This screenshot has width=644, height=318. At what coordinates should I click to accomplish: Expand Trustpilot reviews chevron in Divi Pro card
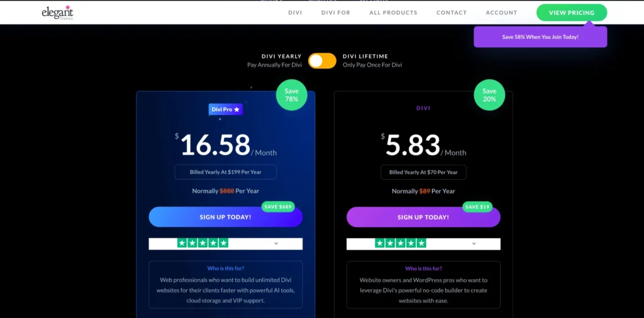[276, 243]
